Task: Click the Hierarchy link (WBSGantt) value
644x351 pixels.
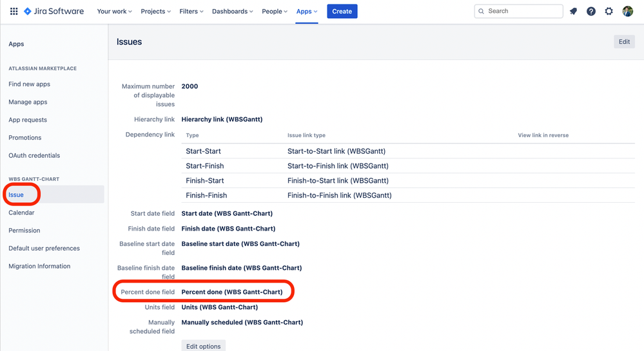Action: click(x=222, y=119)
